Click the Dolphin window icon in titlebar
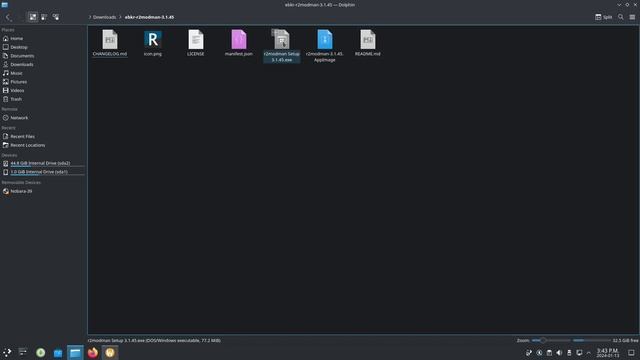This screenshot has height=360, width=640. (x=4, y=4)
